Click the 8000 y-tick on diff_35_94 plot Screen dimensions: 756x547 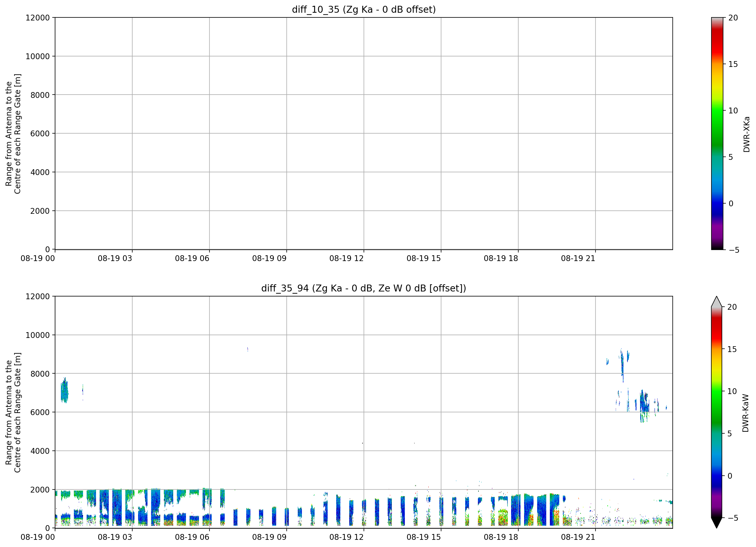click(40, 374)
